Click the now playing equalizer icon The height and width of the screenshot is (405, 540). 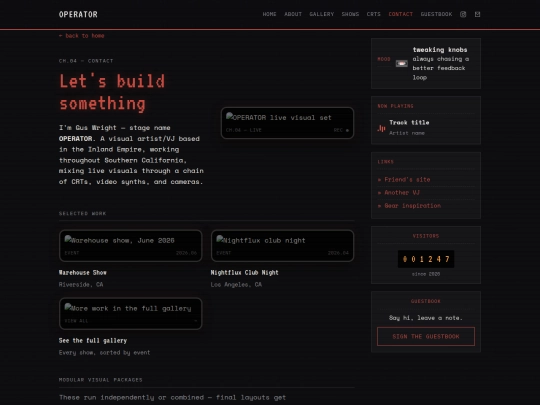pos(381,128)
